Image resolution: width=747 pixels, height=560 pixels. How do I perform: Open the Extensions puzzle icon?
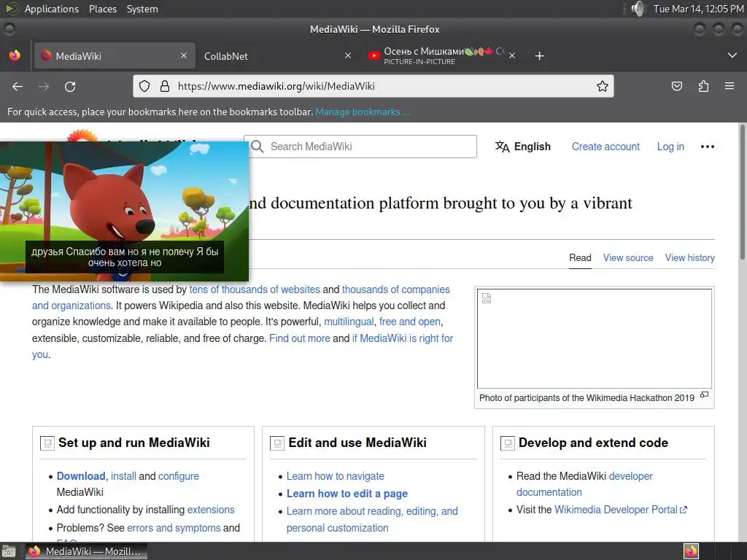[703, 86]
